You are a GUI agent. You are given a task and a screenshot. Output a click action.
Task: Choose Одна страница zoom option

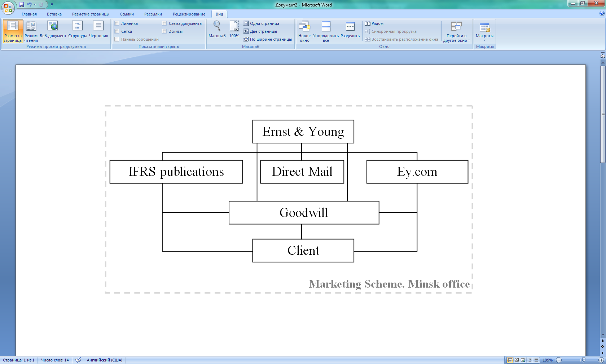(261, 23)
